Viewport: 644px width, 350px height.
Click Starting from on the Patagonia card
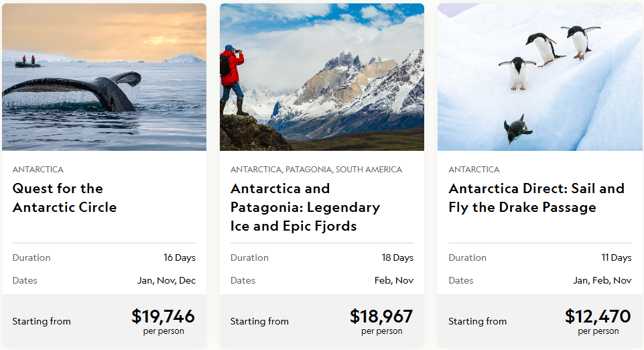click(259, 322)
